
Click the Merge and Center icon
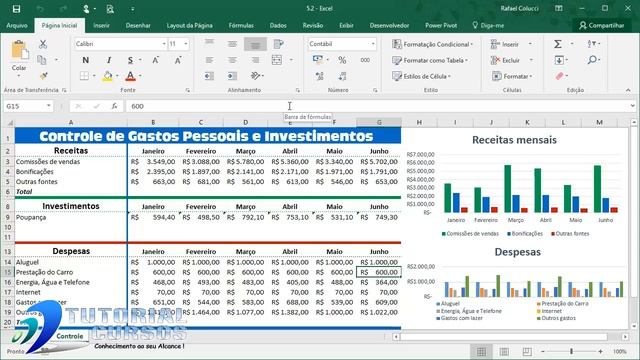pyautogui.click(x=277, y=60)
